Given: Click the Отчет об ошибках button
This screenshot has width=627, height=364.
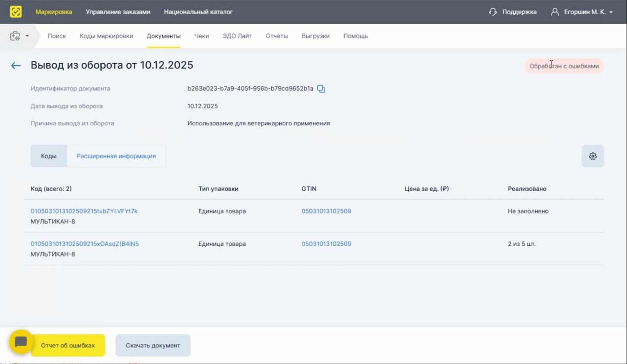Looking at the screenshot, I should [68, 345].
